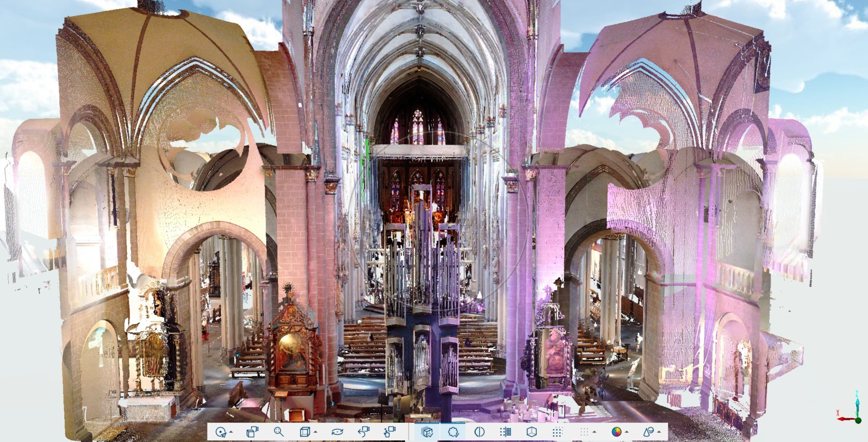Toggle the cloud with checkmark button
The height and width of the screenshot is (442, 868).
(453, 432)
